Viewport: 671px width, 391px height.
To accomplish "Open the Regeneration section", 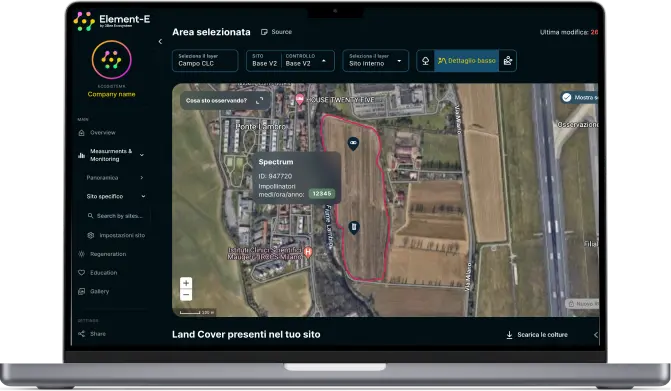I will 108,254.
